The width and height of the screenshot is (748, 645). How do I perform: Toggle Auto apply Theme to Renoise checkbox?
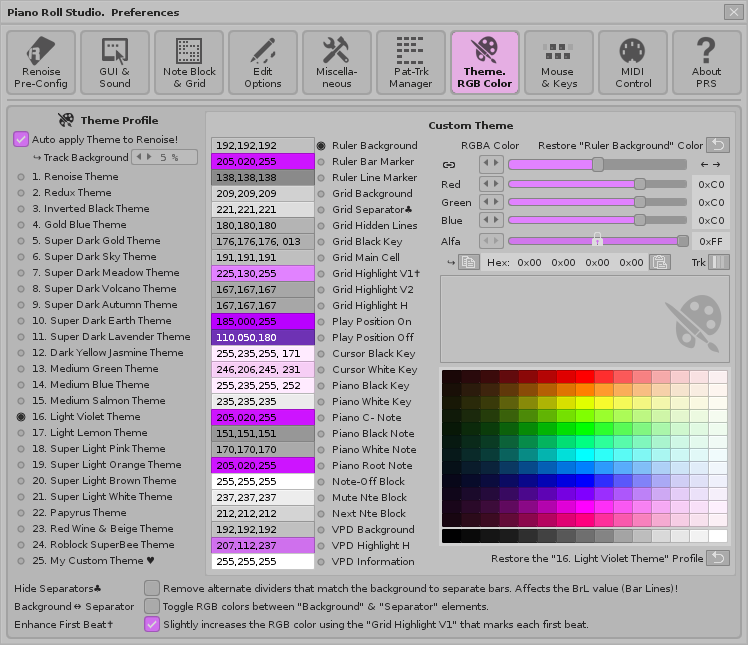click(21, 139)
